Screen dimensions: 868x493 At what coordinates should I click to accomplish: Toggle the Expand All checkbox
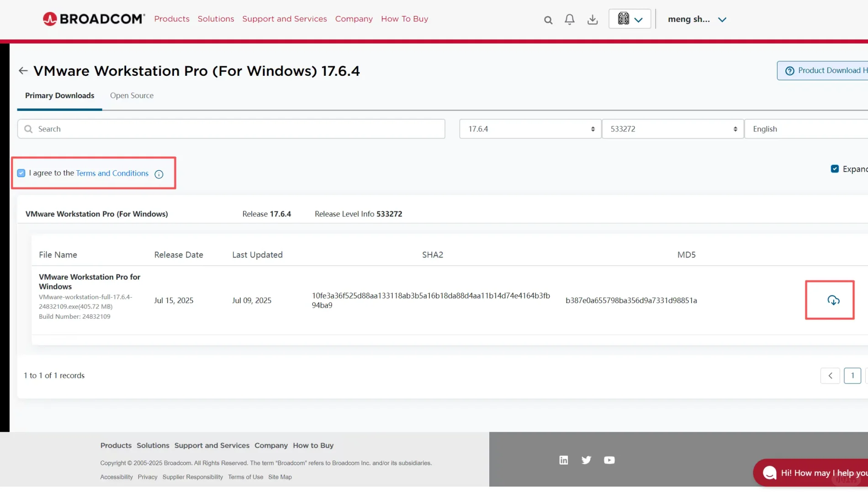coord(835,169)
